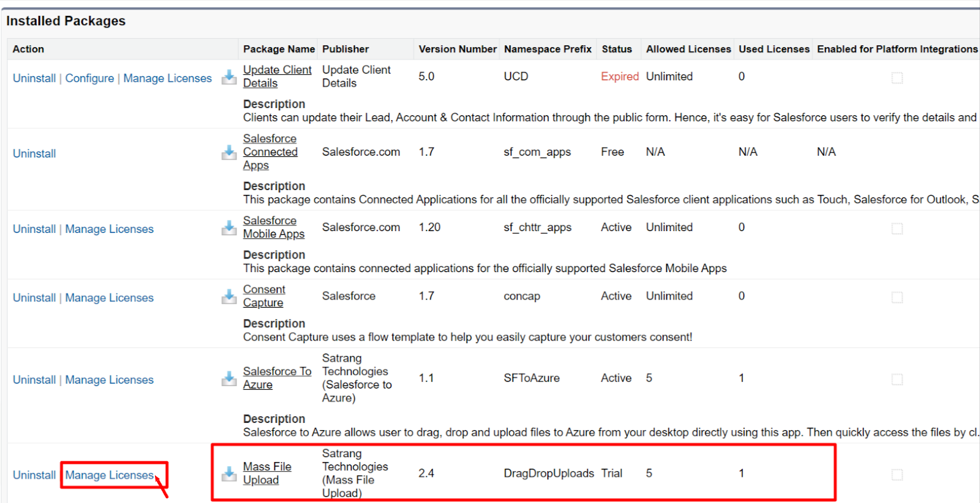Click download icon next to Mass File Upload

pos(229,474)
